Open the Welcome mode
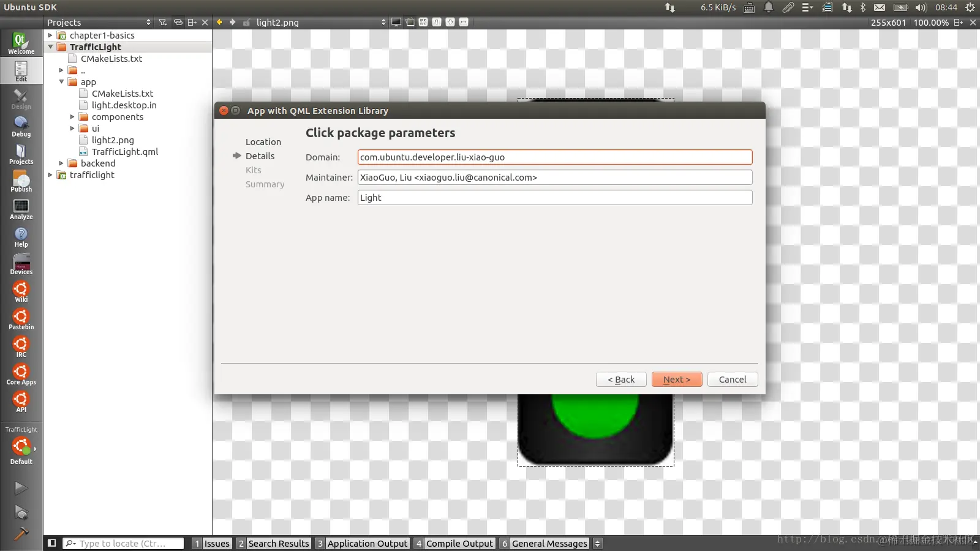Screen dimensions: 980x551 coord(21,43)
